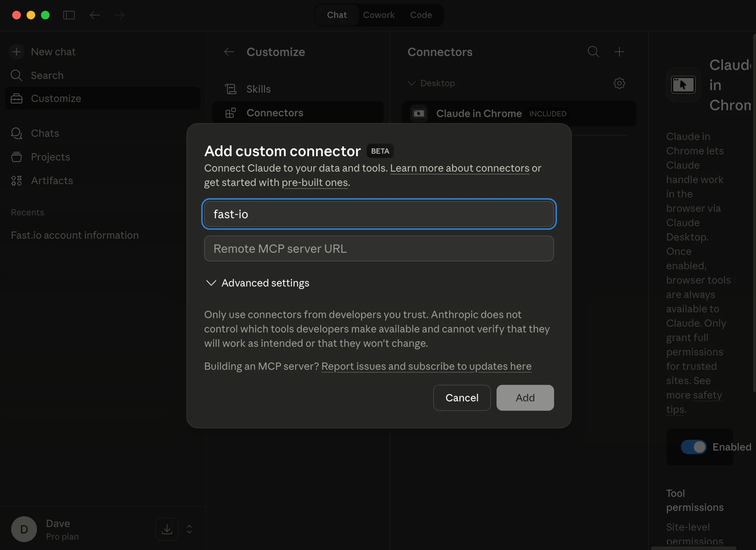Screen dimensions: 756x550
Task: Open the Desktop connectors settings gear
Action: coord(619,83)
